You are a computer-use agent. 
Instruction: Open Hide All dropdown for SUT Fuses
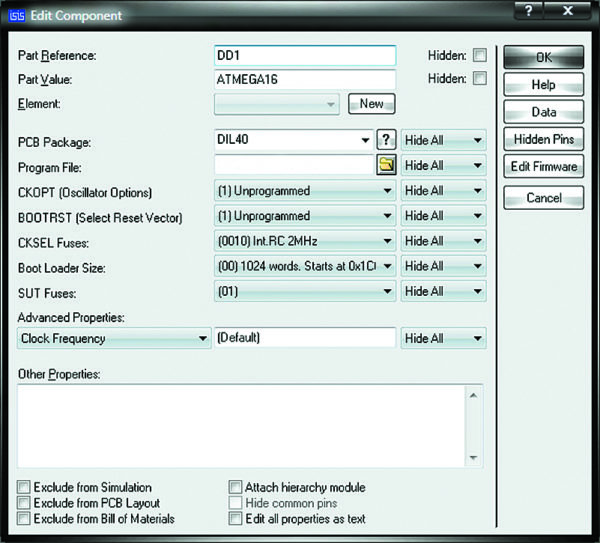tap(443, 291)
